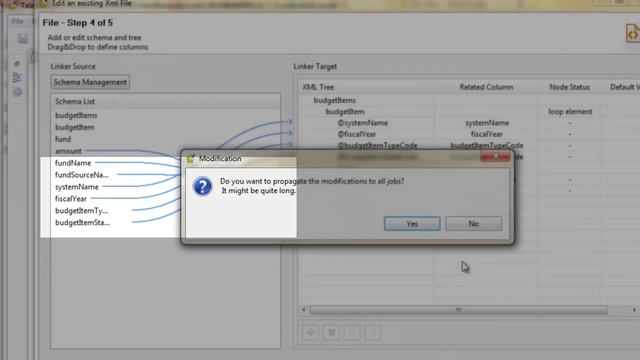Screen dimensions: 640x360
Task: Click the fiscalYear related column cell
Action: [x=487, y=134]
